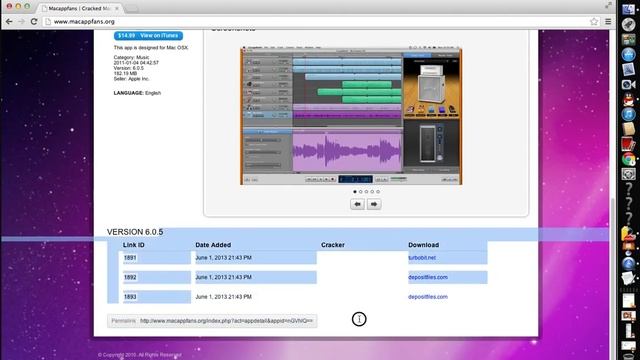This screenshot has height=360, width=640.
Task: Open the turbobit.net download link
Action: (x=422, y=258)
